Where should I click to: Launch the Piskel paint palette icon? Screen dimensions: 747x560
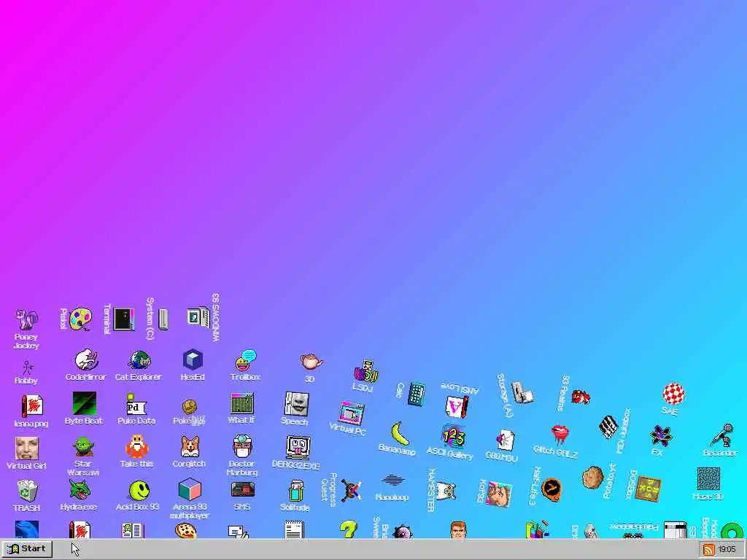[x=80, y=319]
